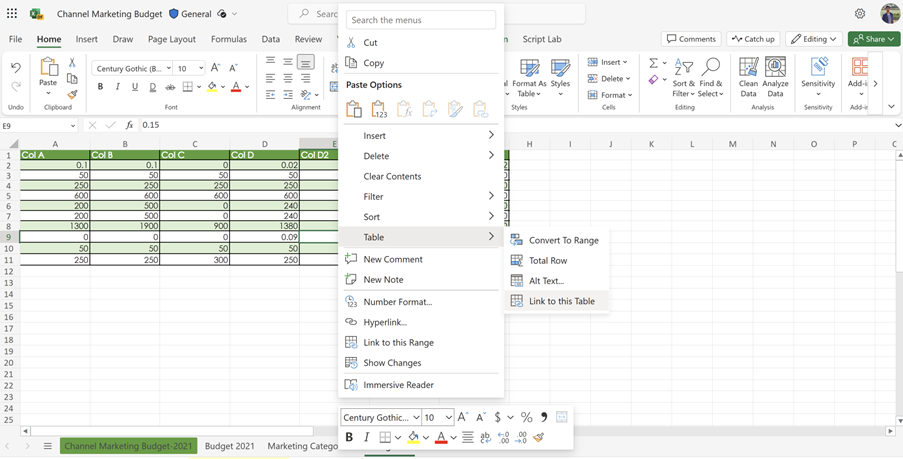Click the percent style icon in mini toolbar
903x459 pixels.
click(x=526, y=417)
